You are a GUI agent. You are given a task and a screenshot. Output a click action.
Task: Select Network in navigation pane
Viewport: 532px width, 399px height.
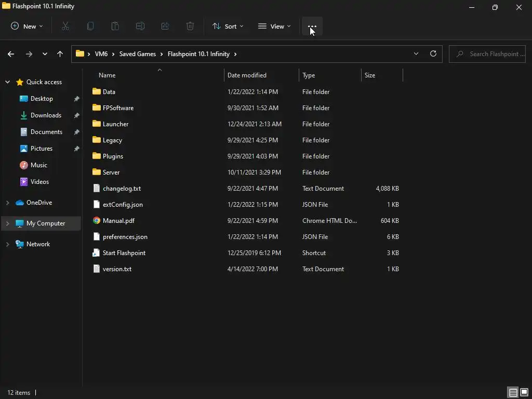coord(38,244)
